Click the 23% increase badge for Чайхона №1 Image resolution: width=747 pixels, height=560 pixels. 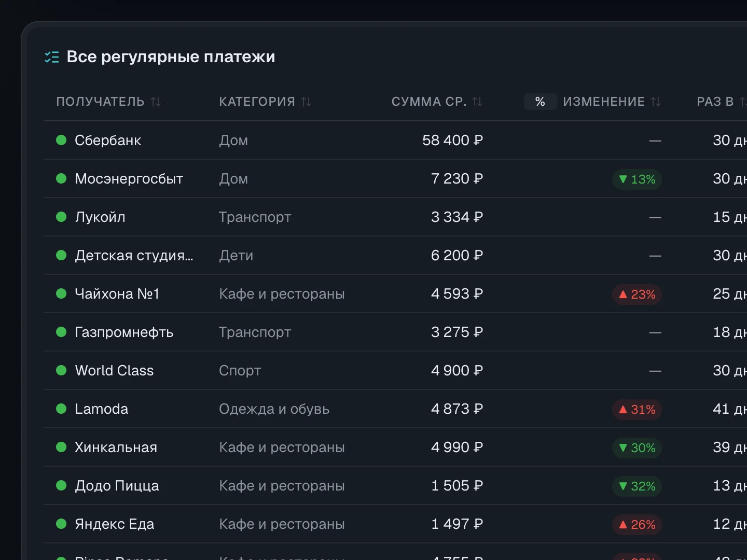637,295
